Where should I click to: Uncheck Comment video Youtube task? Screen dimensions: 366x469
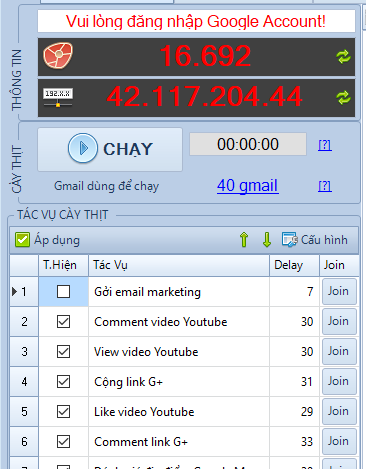coord(63,322)
